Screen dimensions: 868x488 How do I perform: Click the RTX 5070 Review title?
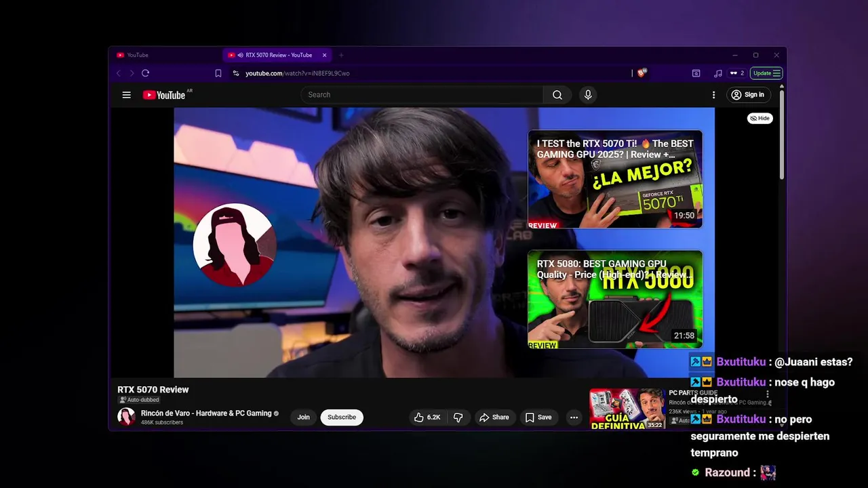click(x=153, y=390)
